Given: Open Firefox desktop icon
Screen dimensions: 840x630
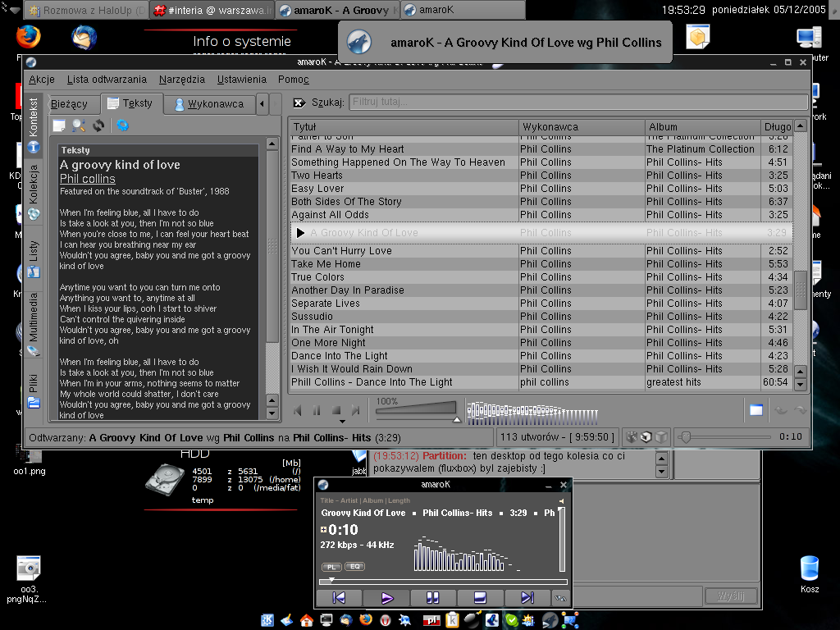Looking at the screenshot, I should (29, 37).
